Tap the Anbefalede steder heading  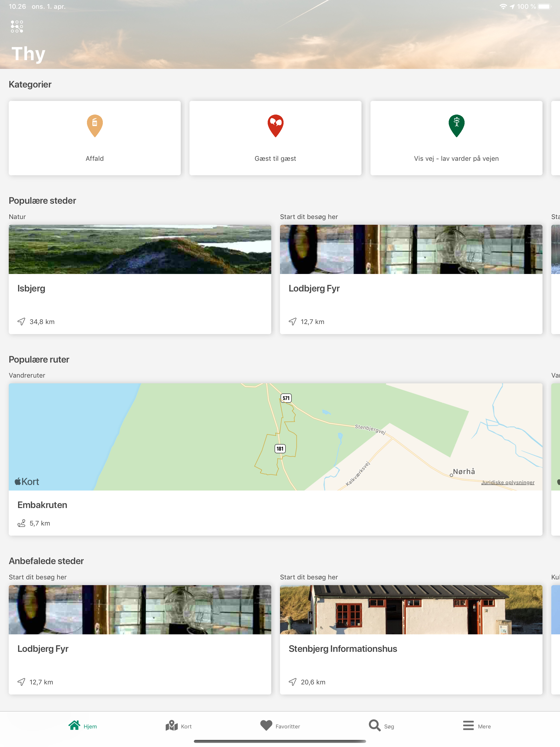click(46, 561)
